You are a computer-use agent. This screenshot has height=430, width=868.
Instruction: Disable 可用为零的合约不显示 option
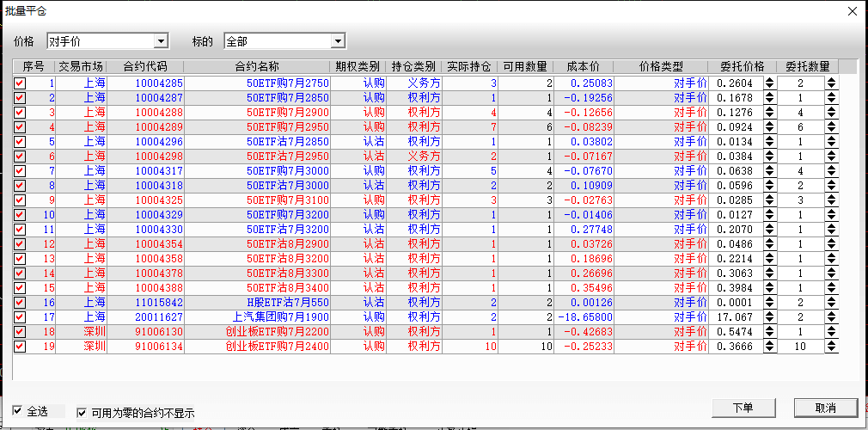pyautogui.click(x=83, y=412)
